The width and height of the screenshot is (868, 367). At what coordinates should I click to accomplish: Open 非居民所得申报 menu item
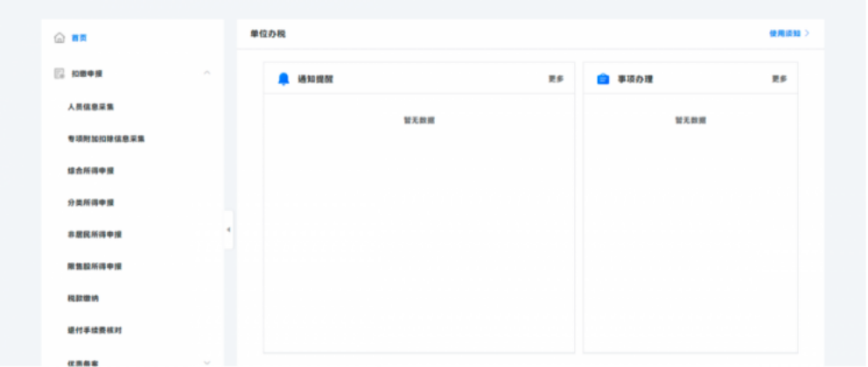point(94,235)
